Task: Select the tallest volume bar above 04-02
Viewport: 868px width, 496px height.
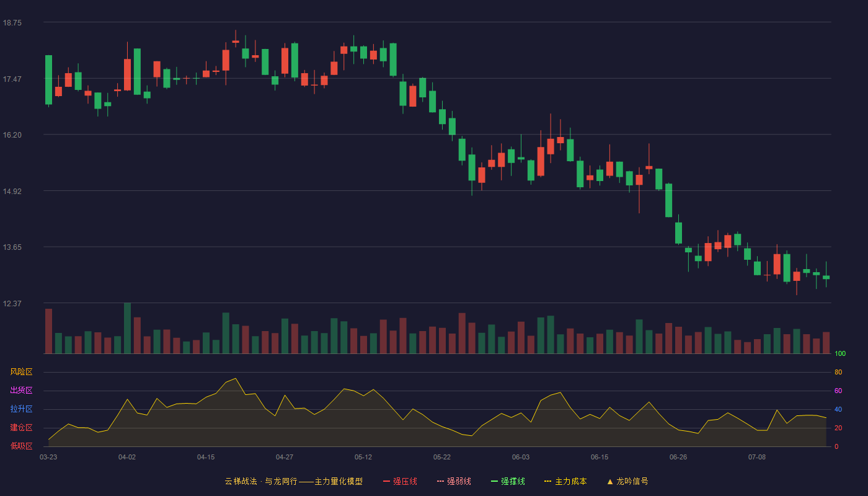Action: pos(127,328)
